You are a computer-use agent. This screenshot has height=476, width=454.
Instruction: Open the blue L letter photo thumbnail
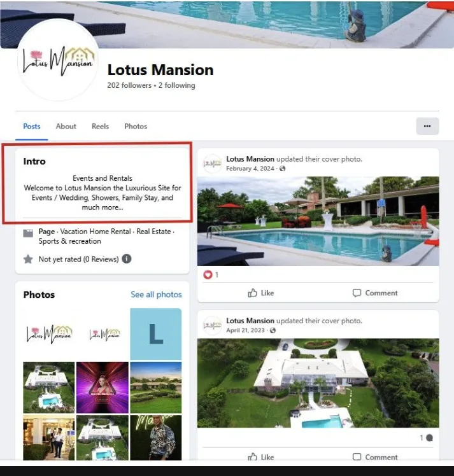[x=156, y=334]
